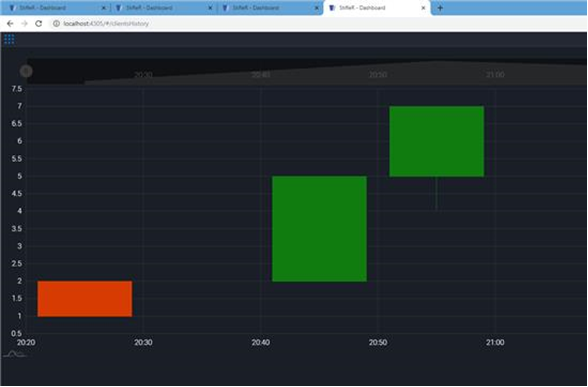Screen dimensions: 588x387
Task: Reload the page with refresh icon
Action: [x=39, y=24]
